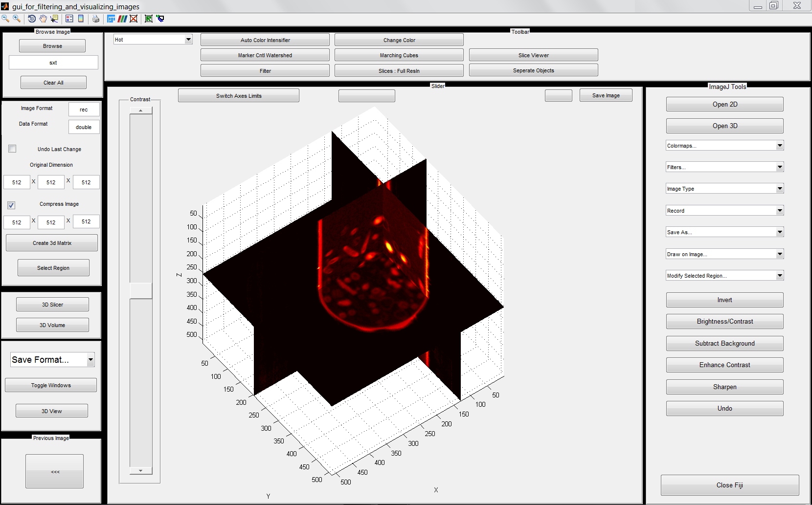Click the Invert button
The image size is (812, 505).
coord(724,300)
